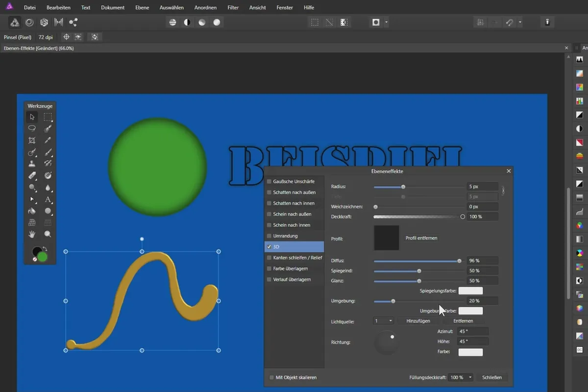Click invert pixel selection toolbar icon
Image resolution: width=588 pixels, height=392 pixels.
[344, 22]
